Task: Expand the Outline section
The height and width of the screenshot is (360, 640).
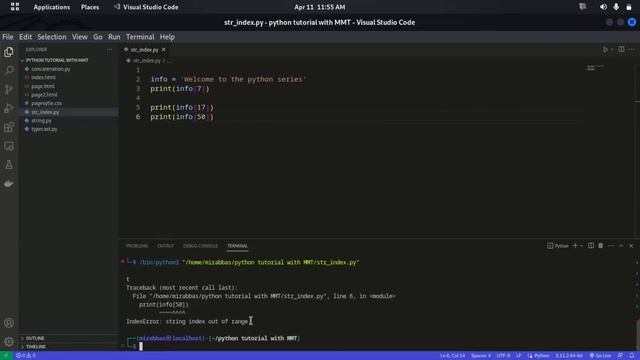Action: [35, 338]
